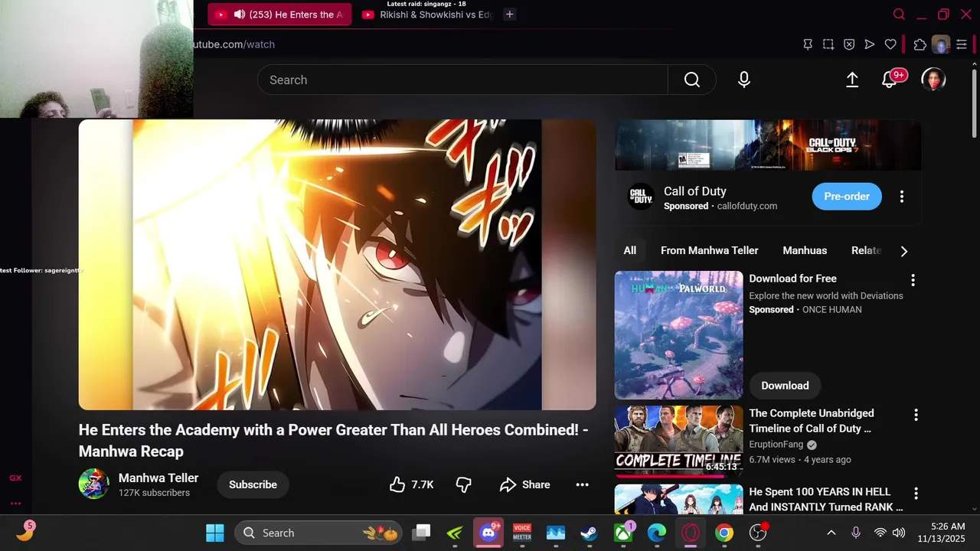
Task: Open browser extensions puzzle icon
Action: (x=920, y=44)
